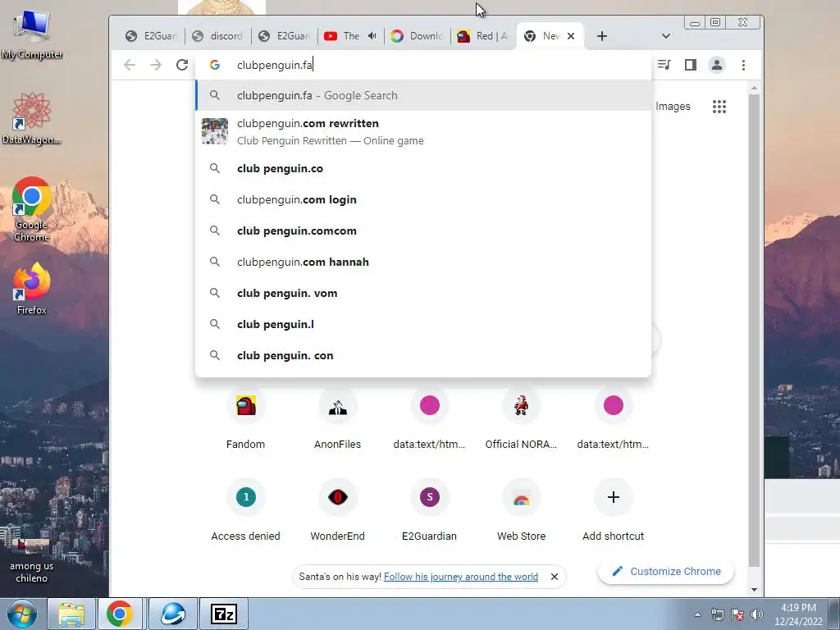Open Internet Explorer from the taskbar

coord(173,614)
